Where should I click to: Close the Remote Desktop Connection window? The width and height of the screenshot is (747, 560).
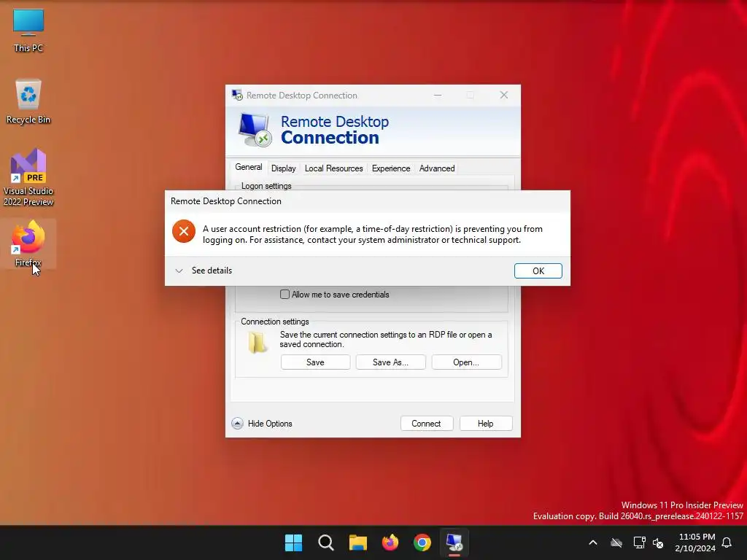(x=503, y=96)
